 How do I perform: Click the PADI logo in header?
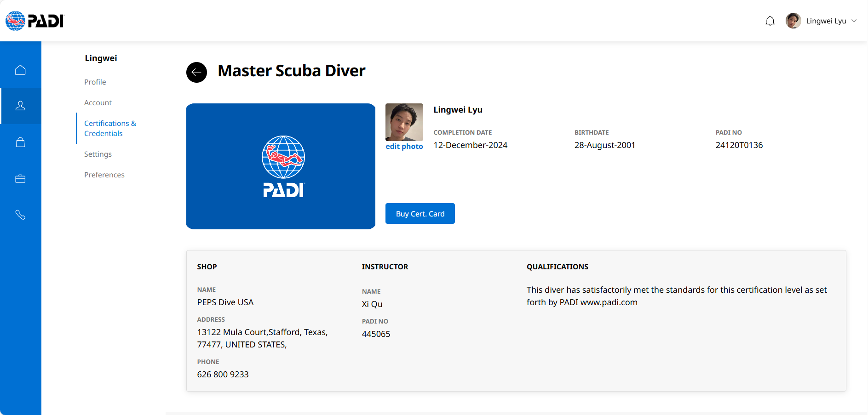coord(35,21)
